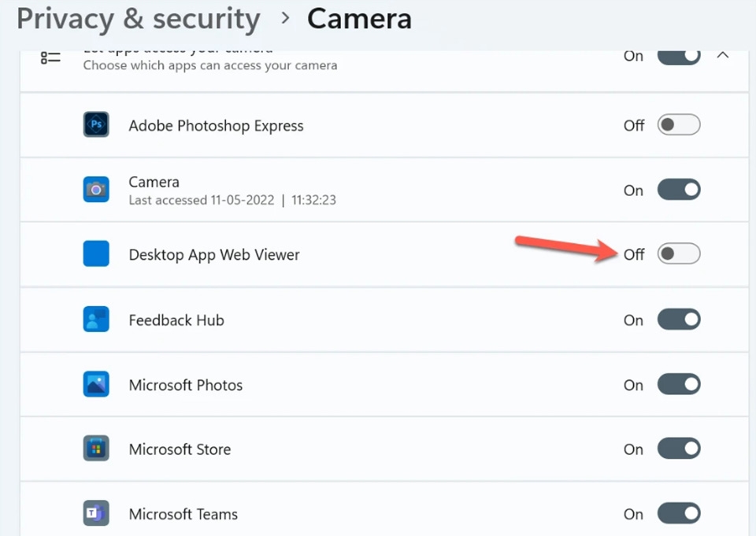Collapse the app access list chevron
756x536 pixels.
(723, 55)
